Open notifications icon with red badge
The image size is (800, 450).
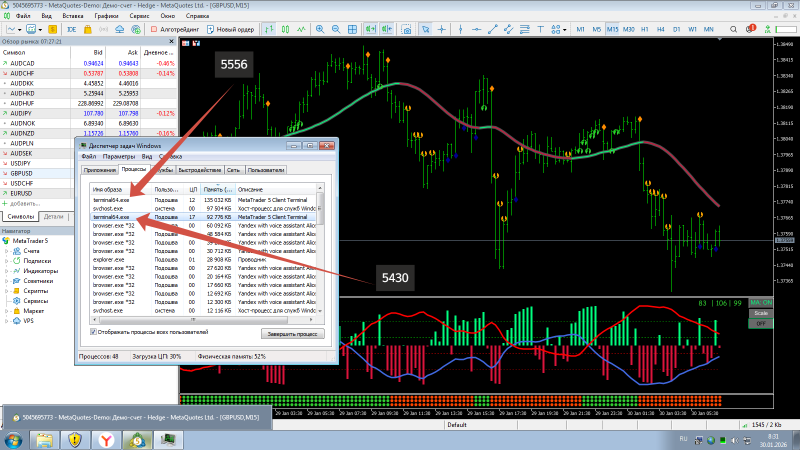[750, 29]
